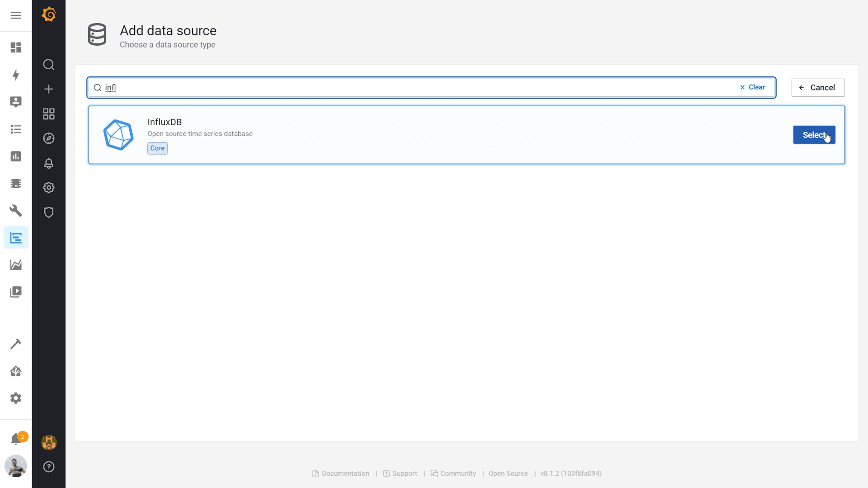The width and height of the screenshot is (868, 488).
Task: Open the Community footer link
Action: [x=458, y=474]
